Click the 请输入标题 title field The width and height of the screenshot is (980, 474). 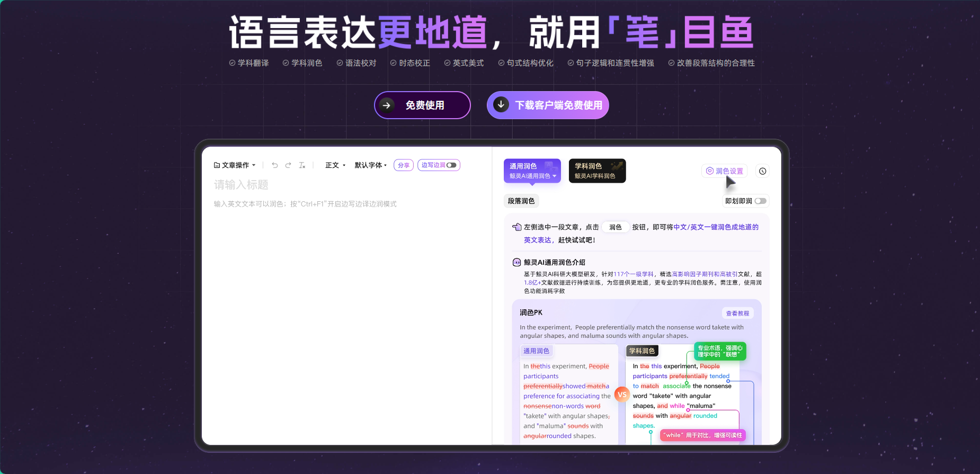(x=241, y=185)
